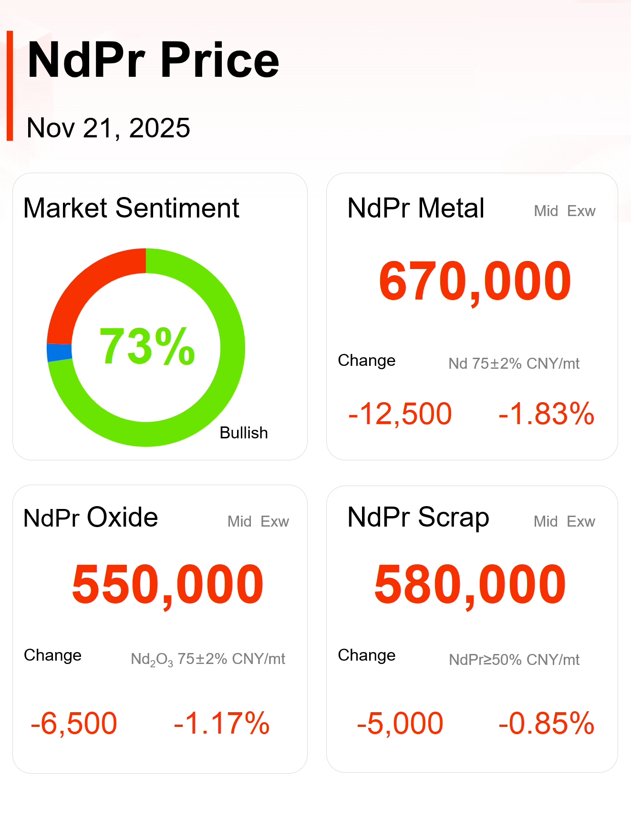631x840 pixels.
Task: Click Mid Exw in NdPr Scrap card
Action: pos(564,521)
